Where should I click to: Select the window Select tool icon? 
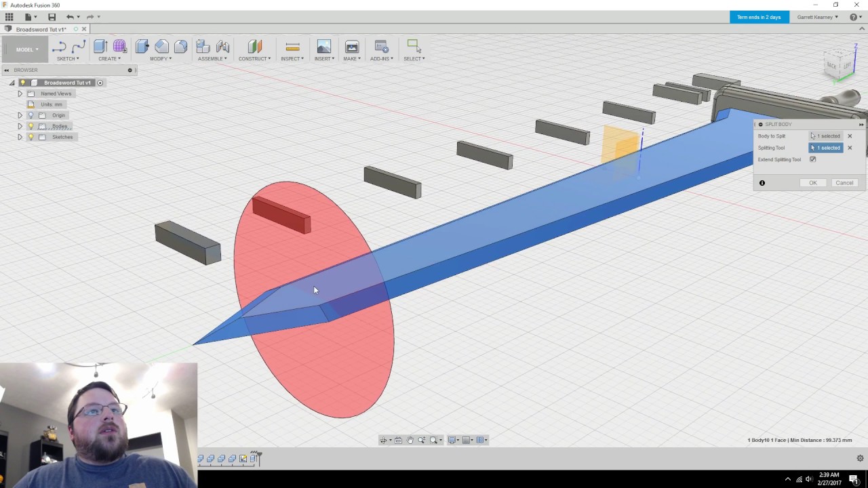[413, 46]
